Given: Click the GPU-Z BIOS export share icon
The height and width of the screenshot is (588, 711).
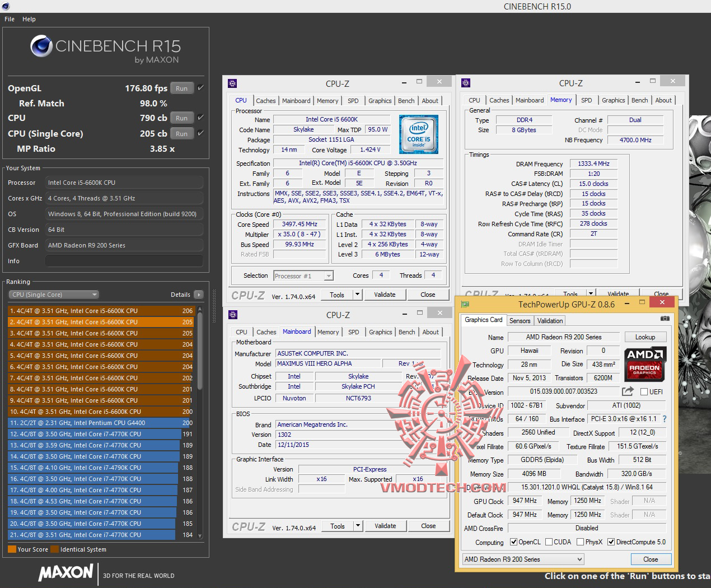Looking at the screenshot, I should [x=628, y=391].
